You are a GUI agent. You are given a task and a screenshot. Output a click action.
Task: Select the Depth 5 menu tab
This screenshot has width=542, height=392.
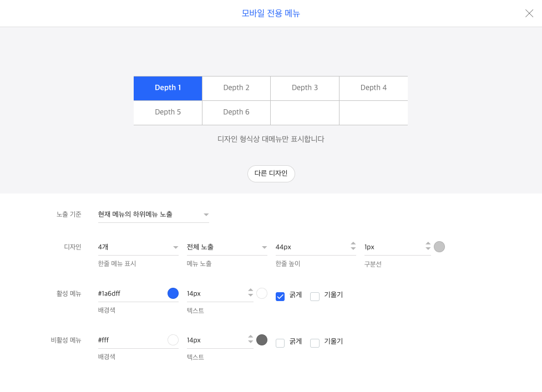pyautogui.click(x=168, y=113)
